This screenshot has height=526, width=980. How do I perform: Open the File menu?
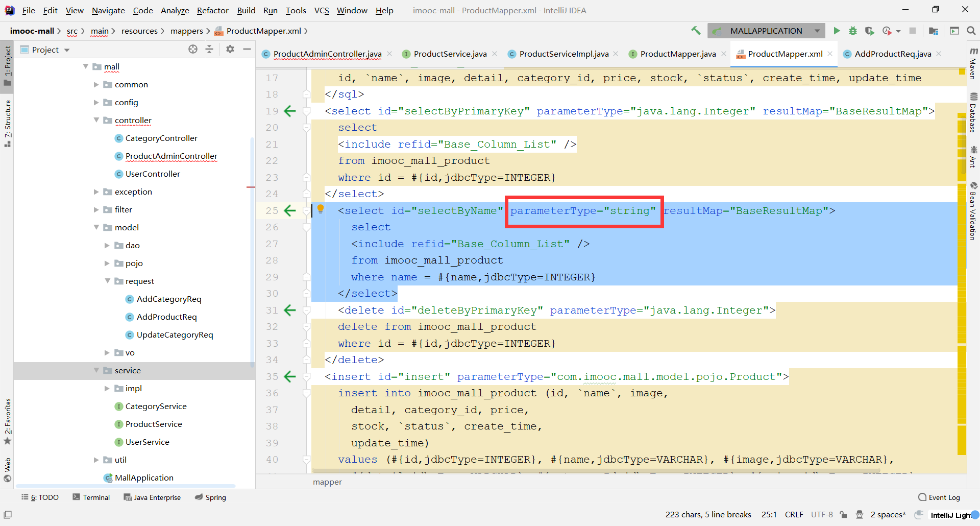[x=29, y=10]
